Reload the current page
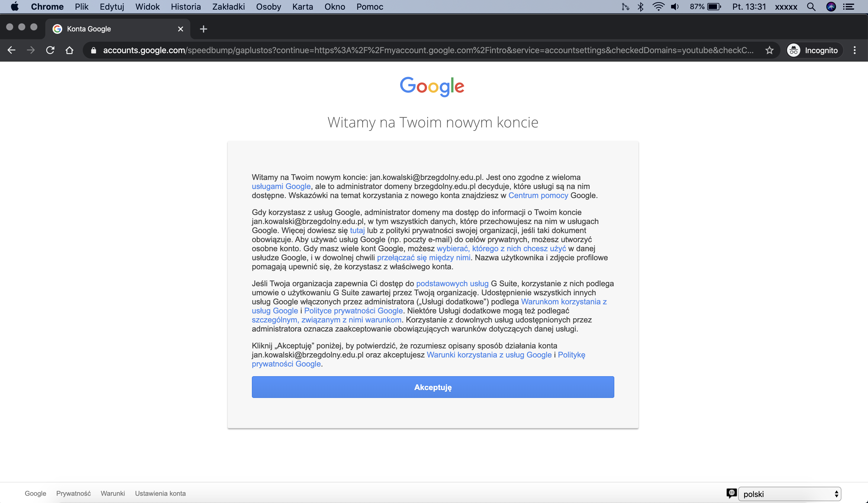 pos(50,50)
